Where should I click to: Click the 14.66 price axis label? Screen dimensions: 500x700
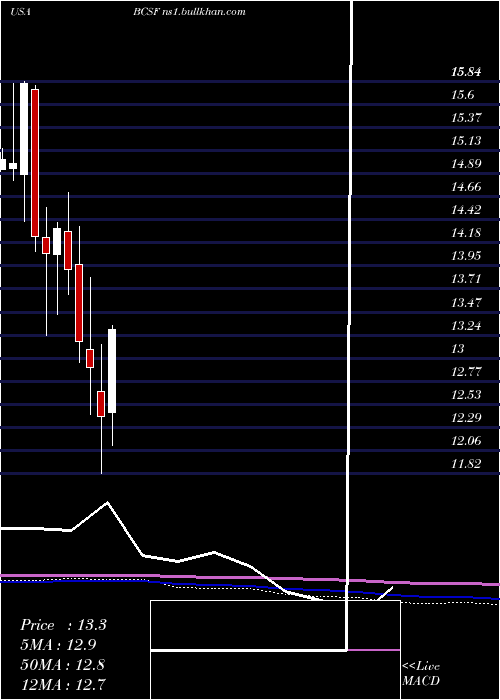click(466, 187)
